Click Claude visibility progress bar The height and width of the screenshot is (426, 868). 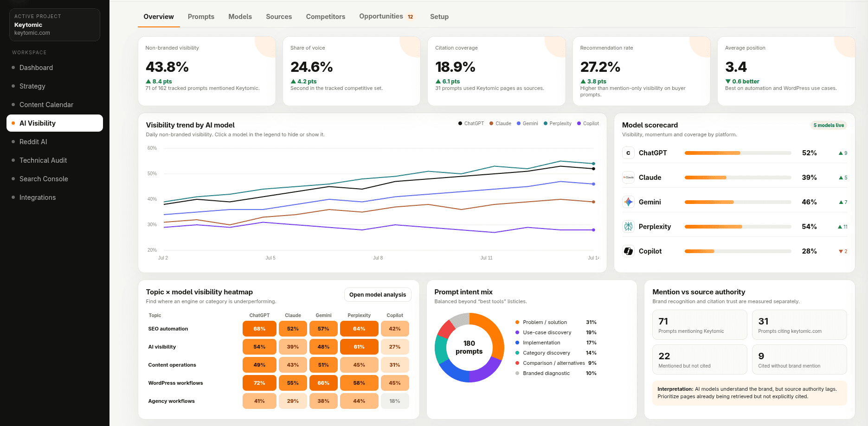(x=738, y=178)
